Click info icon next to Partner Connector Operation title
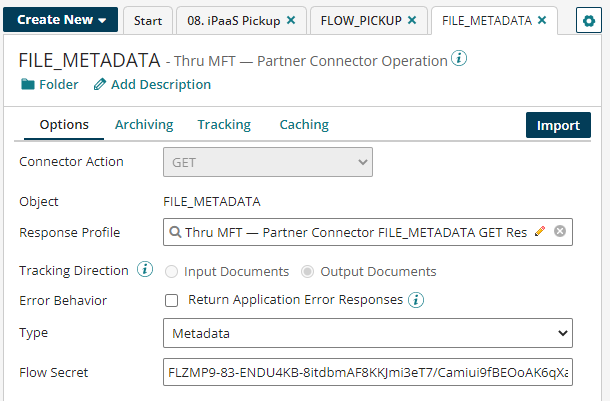Image resolution: width=610 pixels, height=401 pixels. pyautogui.click(x=459, y=59)
